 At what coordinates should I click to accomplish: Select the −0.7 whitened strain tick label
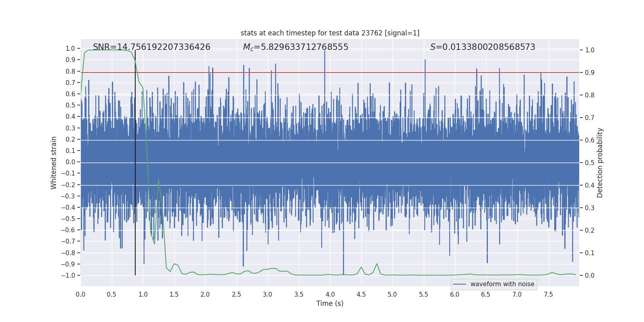click(68, 241)
